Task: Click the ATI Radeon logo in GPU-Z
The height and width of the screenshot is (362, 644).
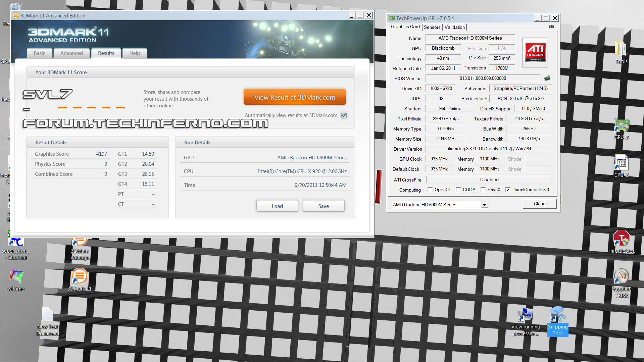Action: (535, 52)
